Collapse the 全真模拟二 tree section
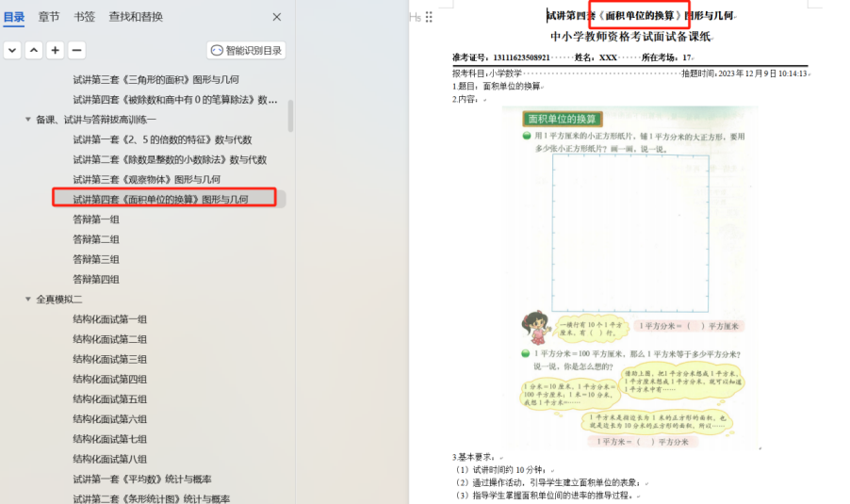 tap(28, 300)
